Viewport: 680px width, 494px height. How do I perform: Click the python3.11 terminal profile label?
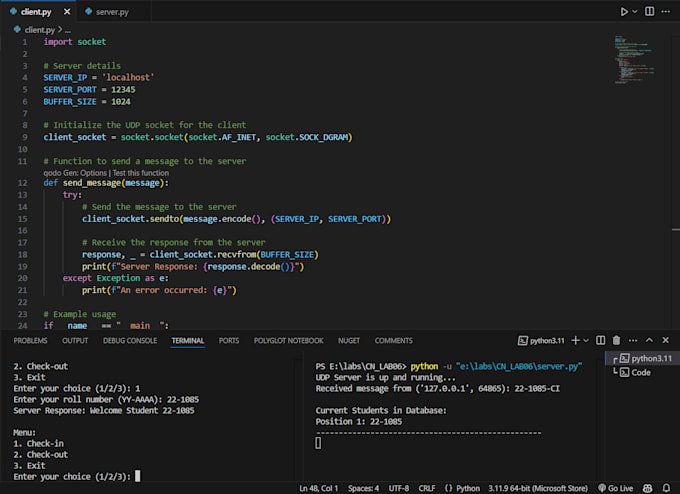pyautogui.click(x=541, y=340)
